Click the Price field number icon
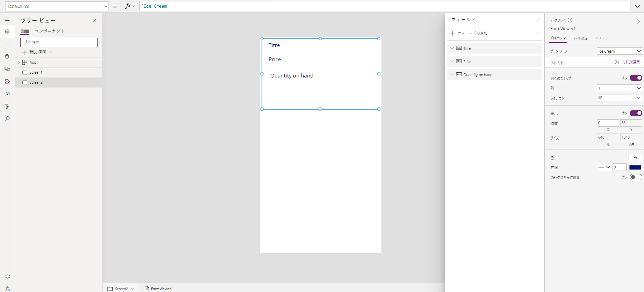Viewport: 644px width, 292px height. point(459,61)
